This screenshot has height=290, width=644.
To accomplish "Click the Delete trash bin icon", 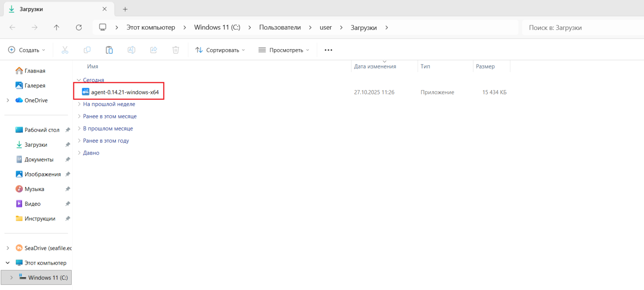I will tap(175, 50).
